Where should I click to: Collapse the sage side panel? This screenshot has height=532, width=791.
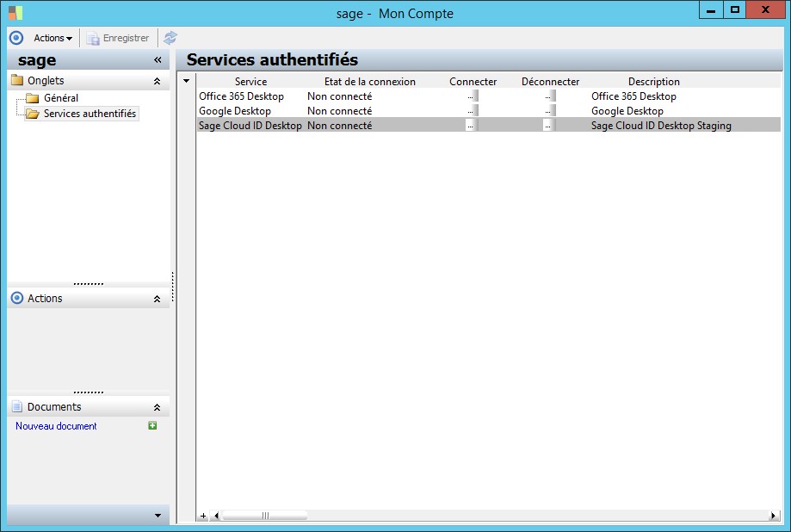158,60
